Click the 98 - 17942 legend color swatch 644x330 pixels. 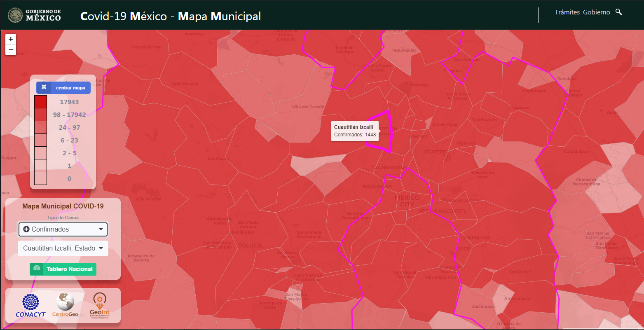pos(40,115)
